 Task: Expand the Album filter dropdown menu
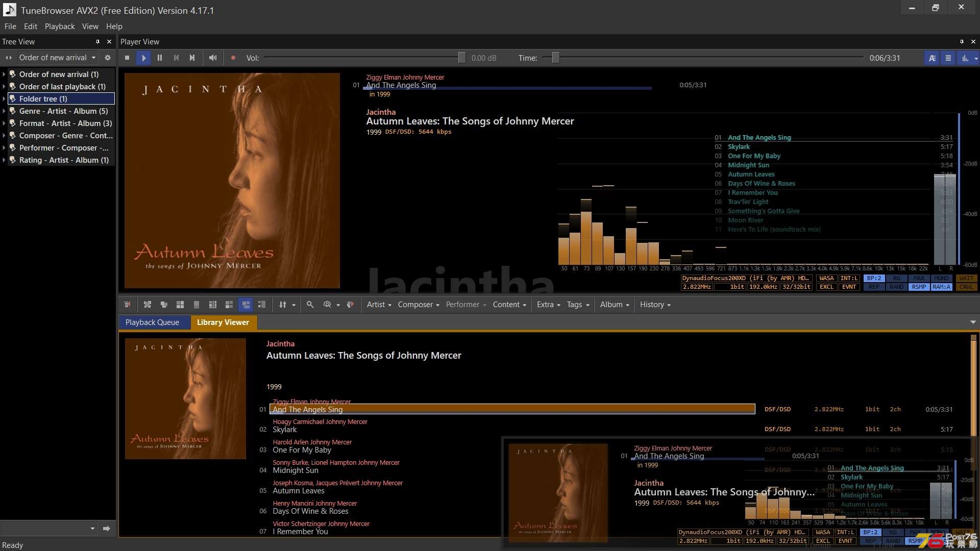(615, 304)
